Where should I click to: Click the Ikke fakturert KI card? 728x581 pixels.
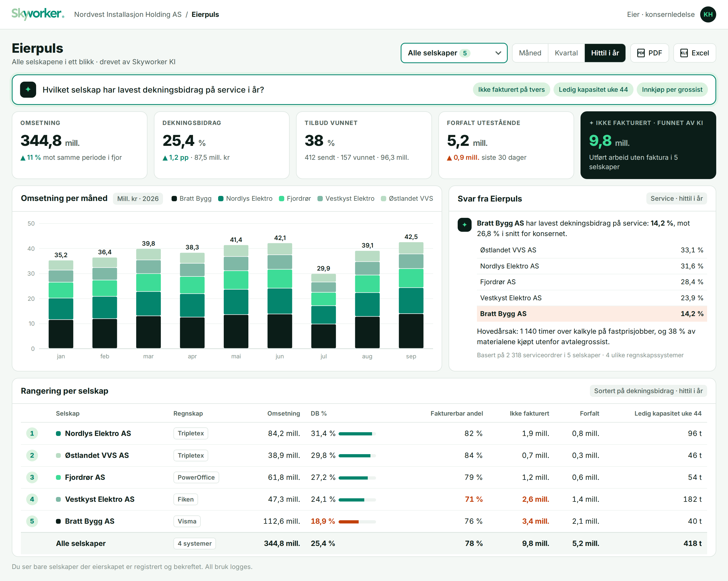[648, 145]
